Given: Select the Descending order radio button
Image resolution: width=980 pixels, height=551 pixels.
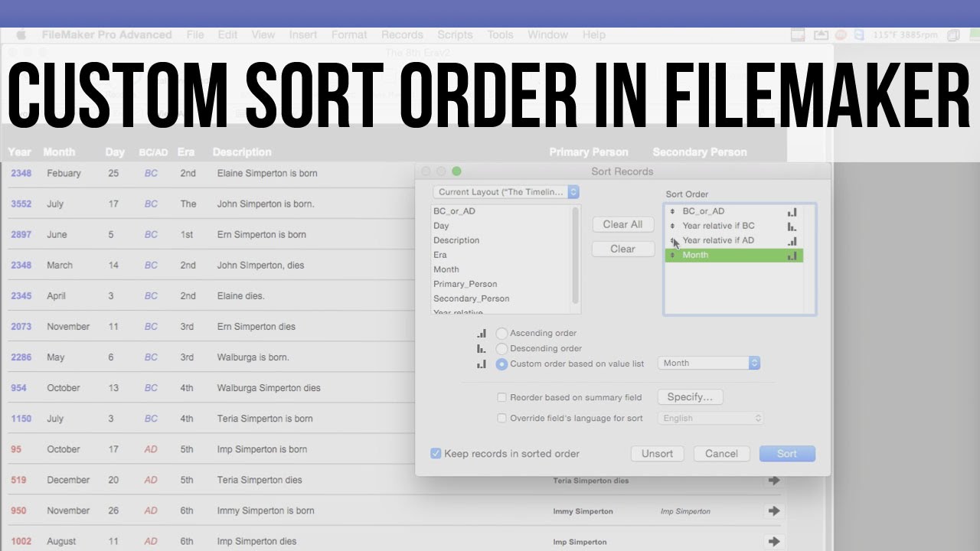Looking at the screenshot, I should [501, 349].
